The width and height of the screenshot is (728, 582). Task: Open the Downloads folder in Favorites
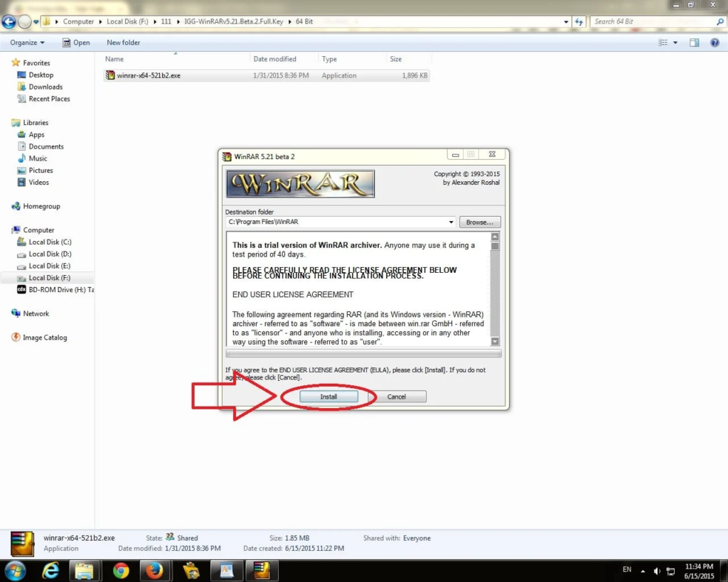pyautogui.click(x=45, y=87)
